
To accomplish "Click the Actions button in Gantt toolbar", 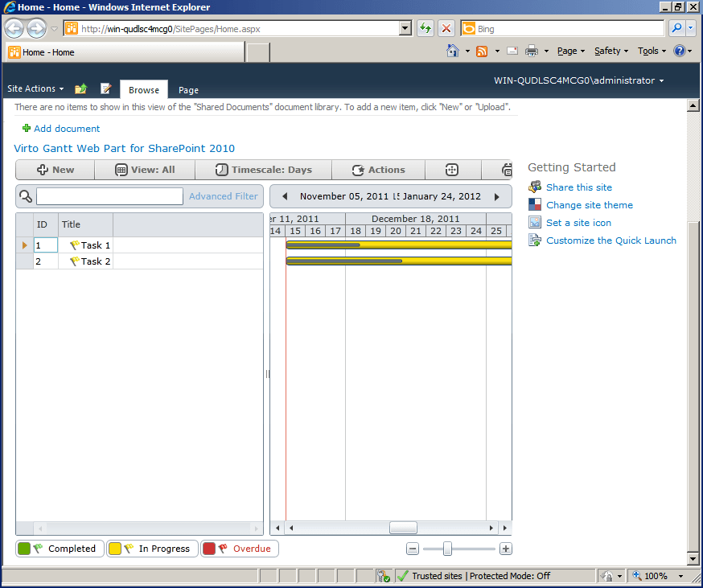I will (378, 170).
